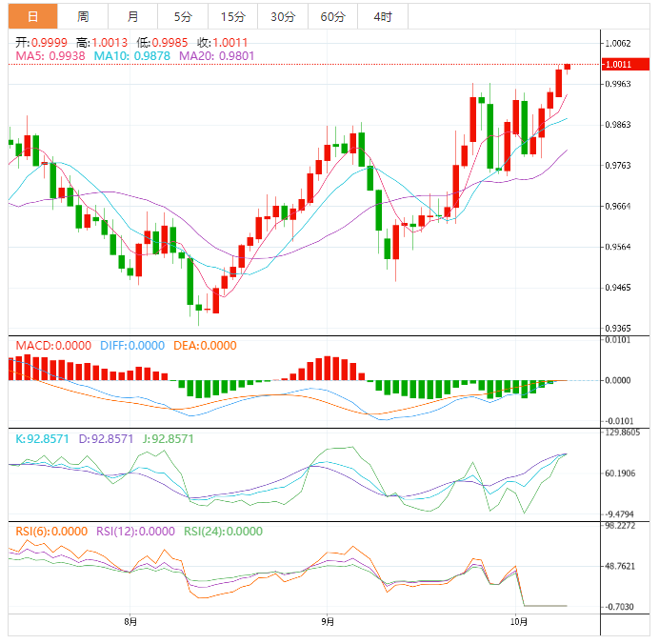Screen dimensions: 659x644
Task: Open the 15分 timeframe tab
Action: 232,16
